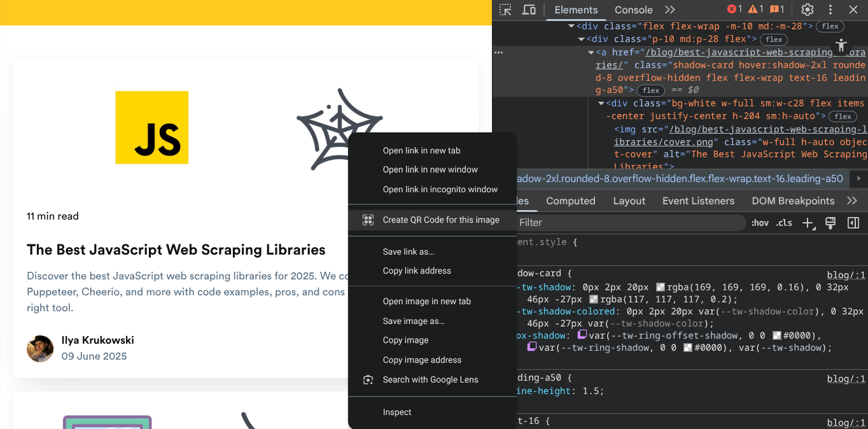Open the rendering emulations paintbrush icon

(830, 223)
